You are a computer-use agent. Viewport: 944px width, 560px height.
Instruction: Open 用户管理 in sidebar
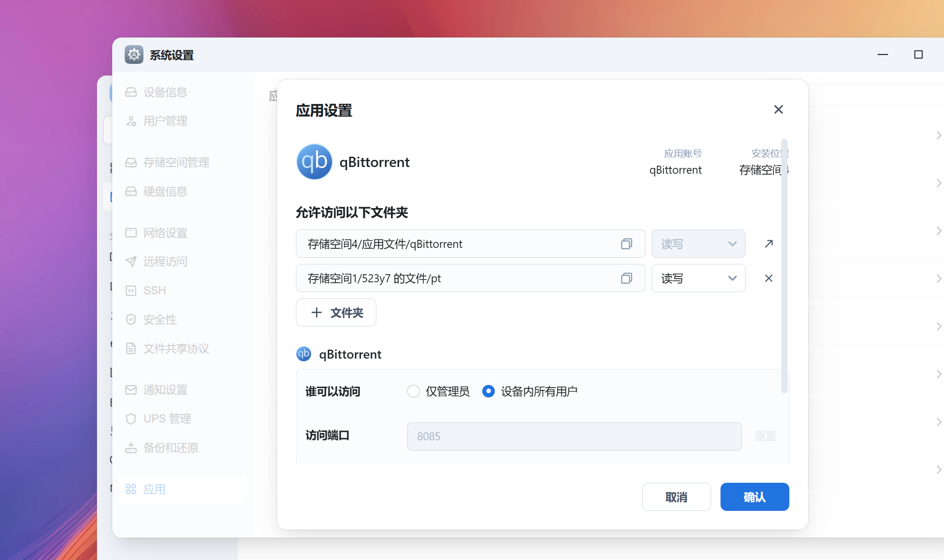tap(165, 121)
